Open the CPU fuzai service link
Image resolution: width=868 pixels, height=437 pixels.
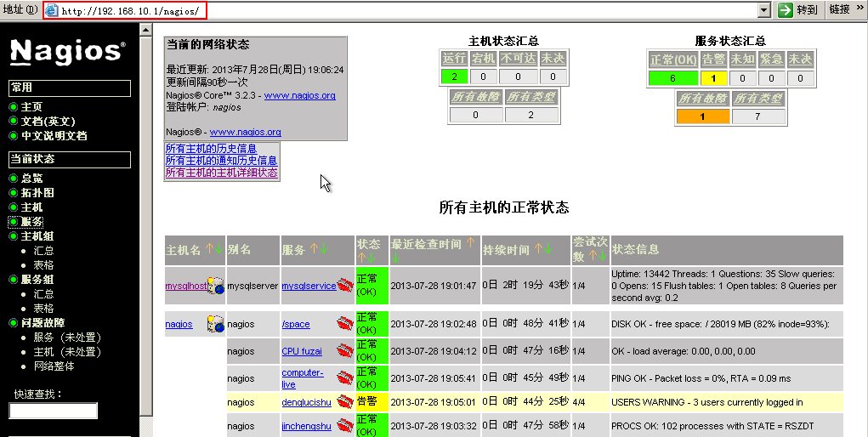coord(302,351)
